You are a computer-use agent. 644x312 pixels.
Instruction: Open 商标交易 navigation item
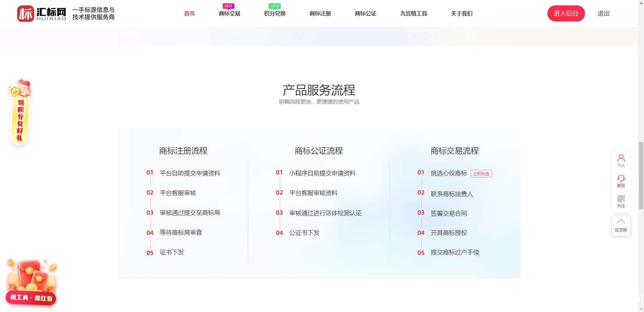click(x=229, y=13)
